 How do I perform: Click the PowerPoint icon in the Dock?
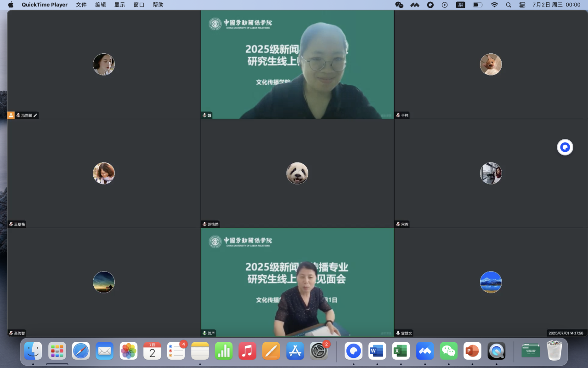(472, 351)
